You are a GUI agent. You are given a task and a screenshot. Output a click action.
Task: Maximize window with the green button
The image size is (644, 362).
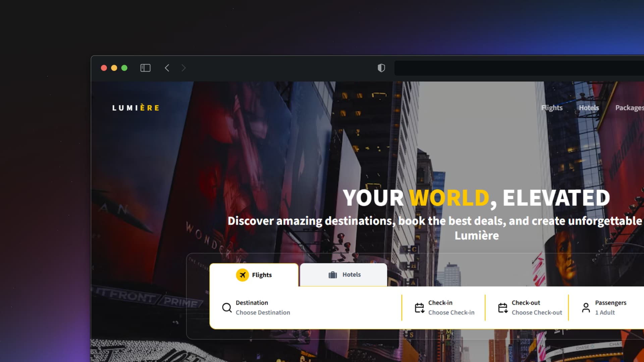124,68
